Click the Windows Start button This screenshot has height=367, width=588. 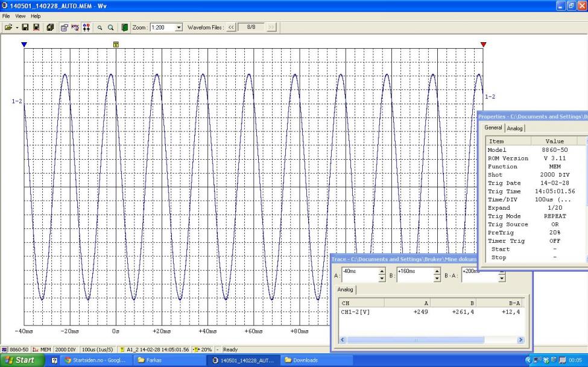[21, 360]
